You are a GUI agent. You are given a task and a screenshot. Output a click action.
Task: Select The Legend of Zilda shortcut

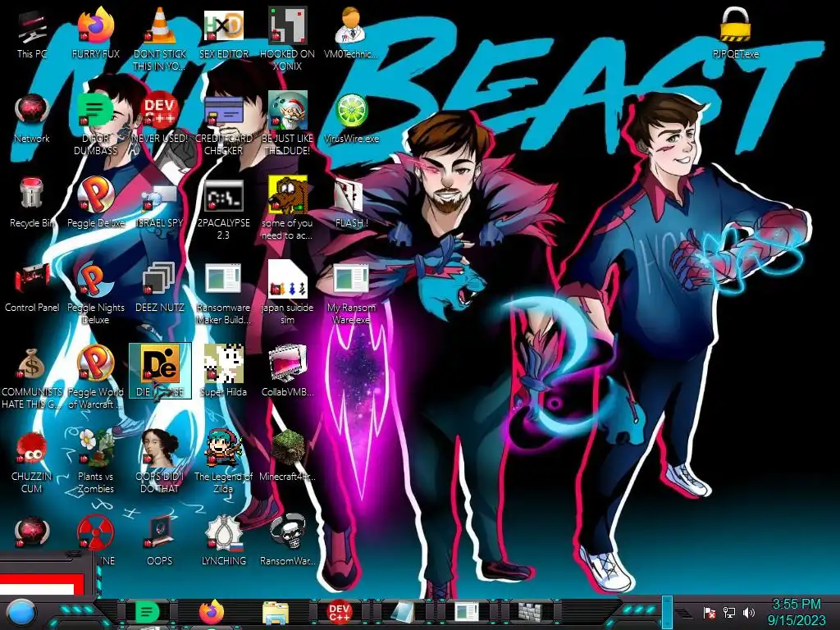[x=223, y=461]
